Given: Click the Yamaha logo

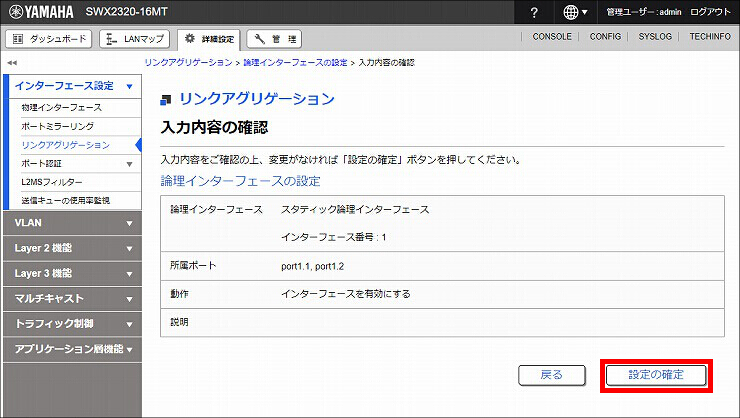Looking at the screenshot, I should 41,12.
